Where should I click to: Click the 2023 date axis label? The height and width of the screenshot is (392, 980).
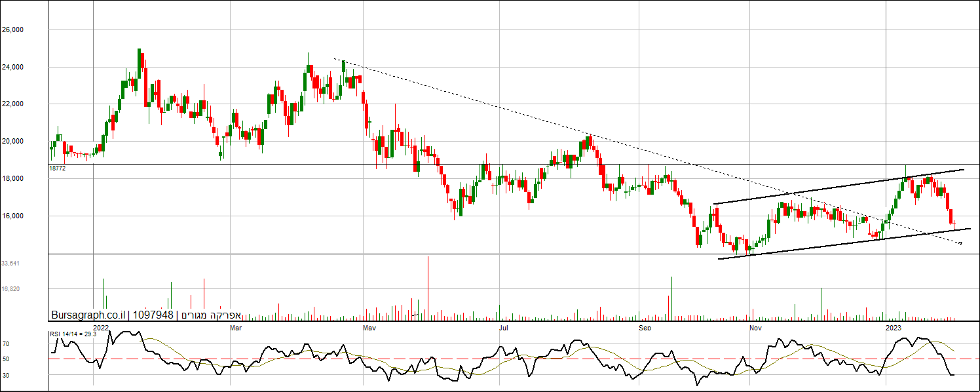(x=894, y=326)
